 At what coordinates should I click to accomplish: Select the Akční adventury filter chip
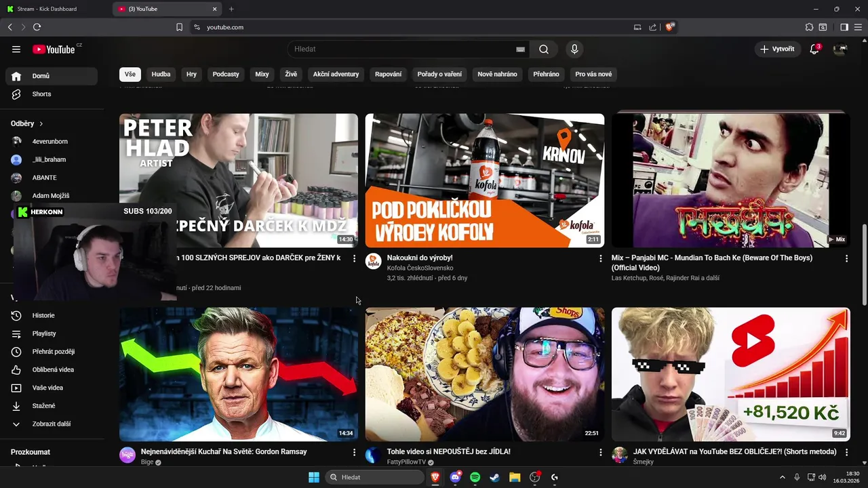click(x=336, y=75)
